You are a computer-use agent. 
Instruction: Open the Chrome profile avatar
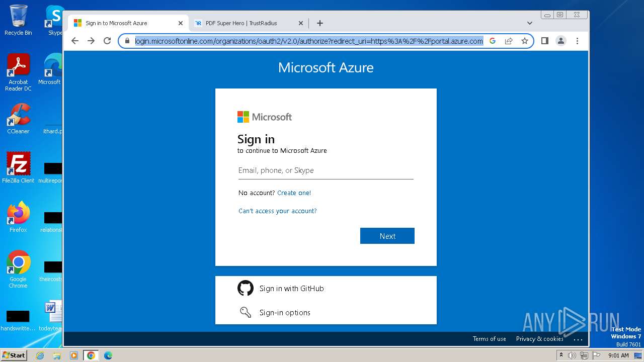(x=561, y=41)
